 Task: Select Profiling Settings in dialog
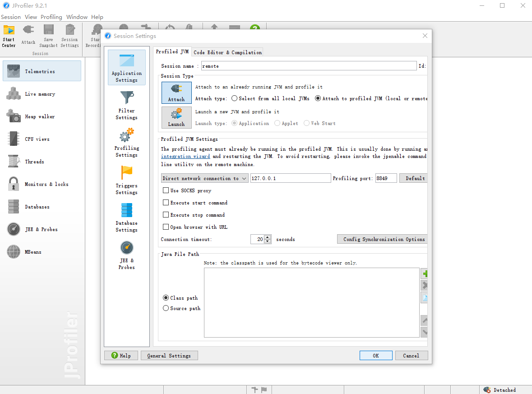pos(126,143)
